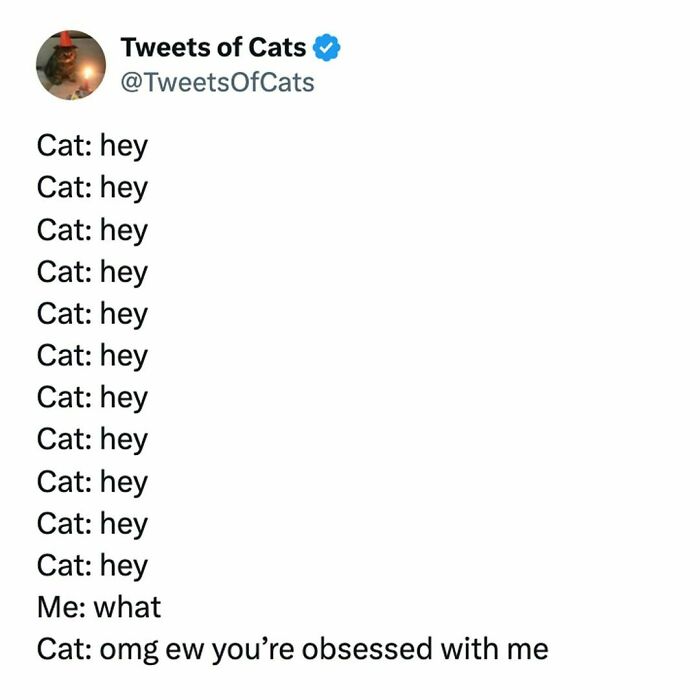Open the Tweets of Cats display name

point(213,47)
